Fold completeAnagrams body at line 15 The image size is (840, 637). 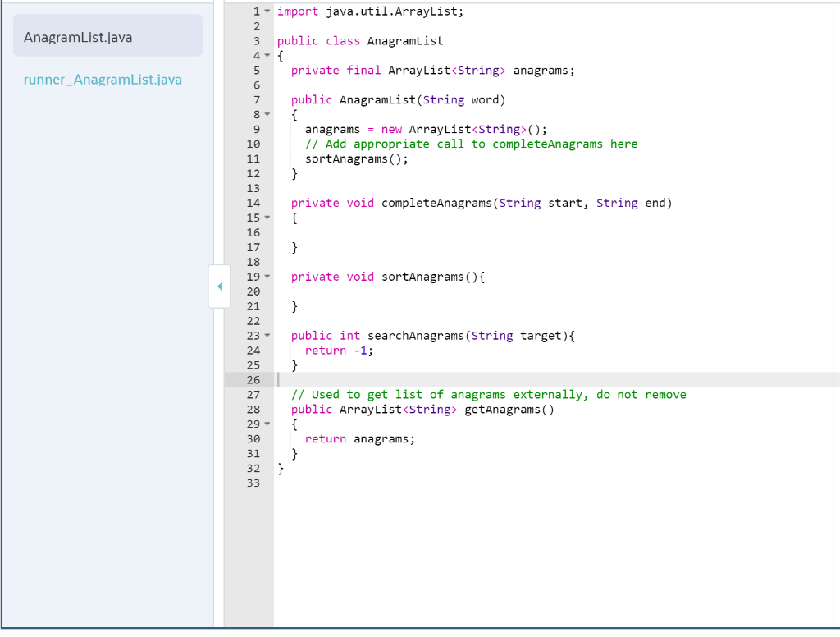[267, 218]
